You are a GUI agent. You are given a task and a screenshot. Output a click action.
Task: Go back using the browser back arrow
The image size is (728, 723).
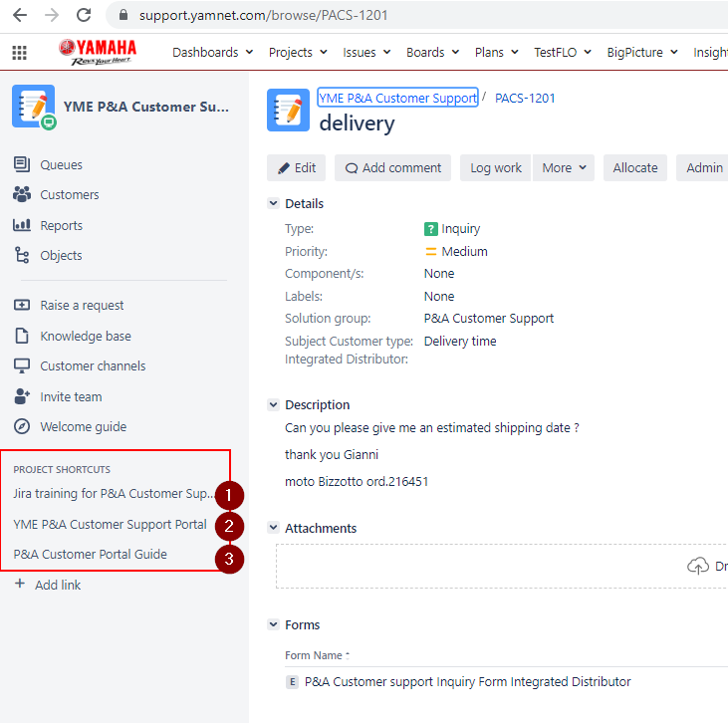click(20, 15)
